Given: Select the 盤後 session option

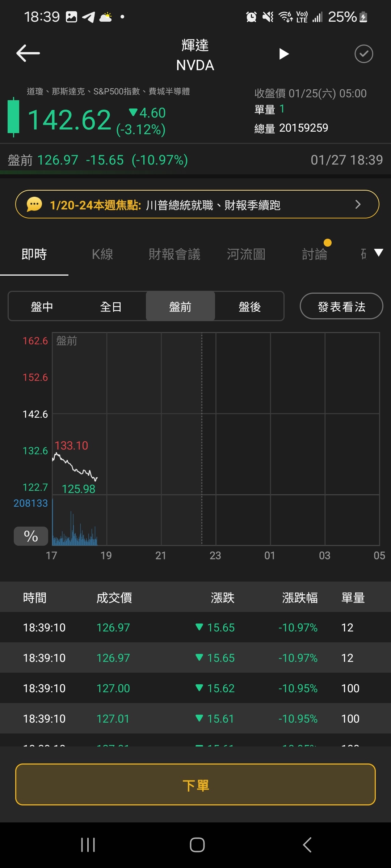Looking at the screenshot, I should tap(249, 307).
